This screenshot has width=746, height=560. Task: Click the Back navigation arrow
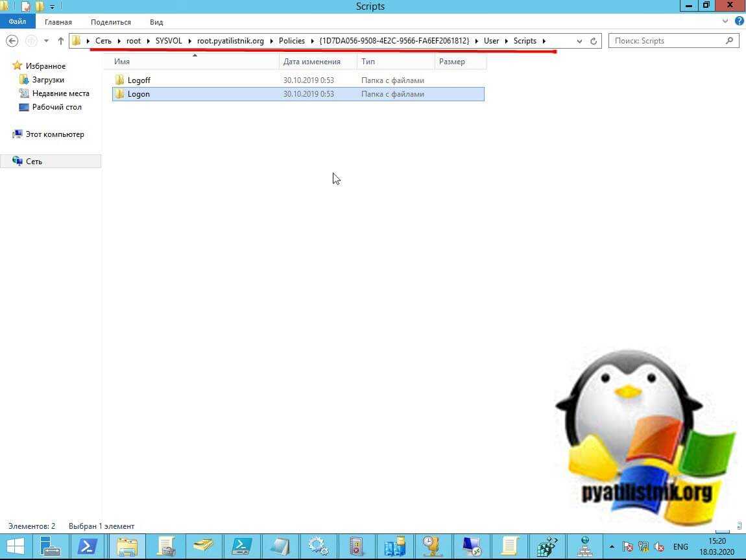11,41
